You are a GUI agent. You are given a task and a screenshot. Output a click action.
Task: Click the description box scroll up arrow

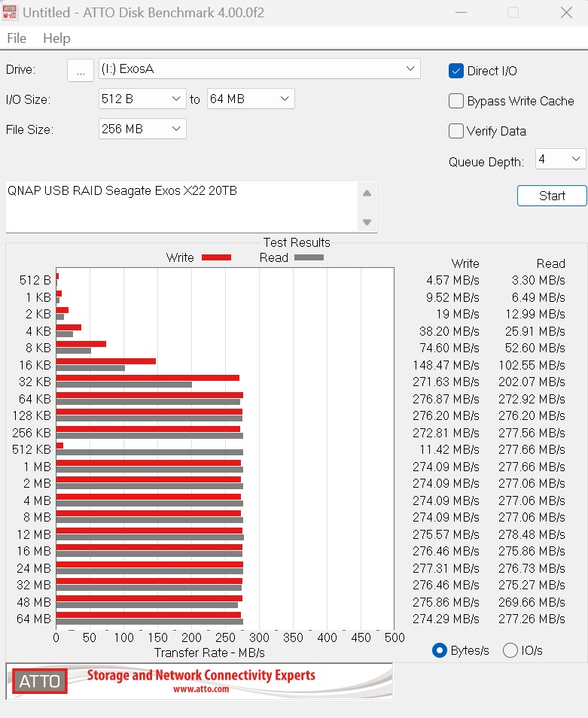[367, 193]
